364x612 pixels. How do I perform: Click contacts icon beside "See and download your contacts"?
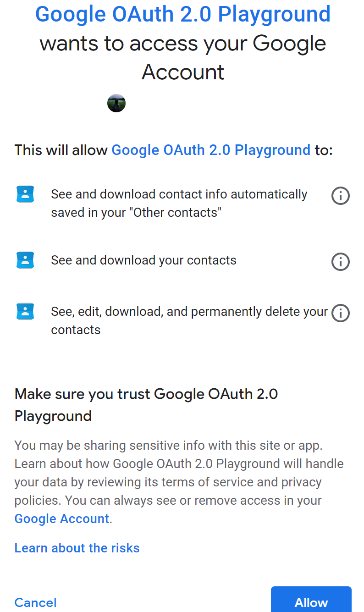pos(25,260)
